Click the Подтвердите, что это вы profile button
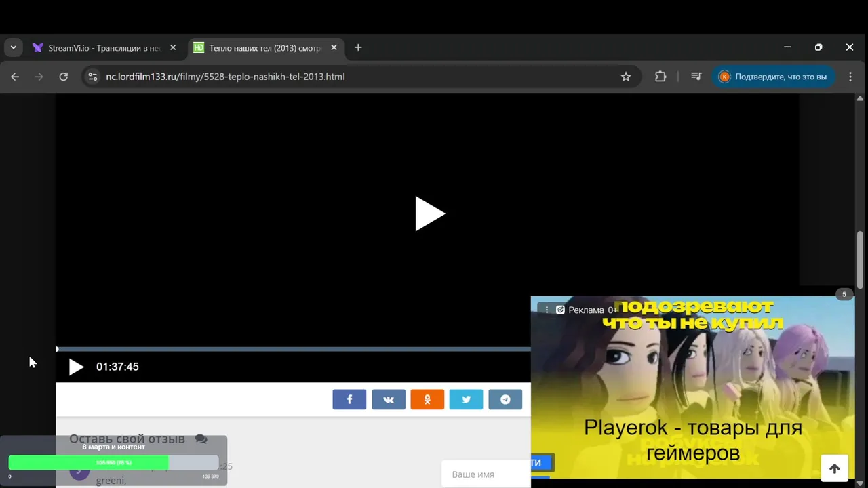 (x=774, y=77)
